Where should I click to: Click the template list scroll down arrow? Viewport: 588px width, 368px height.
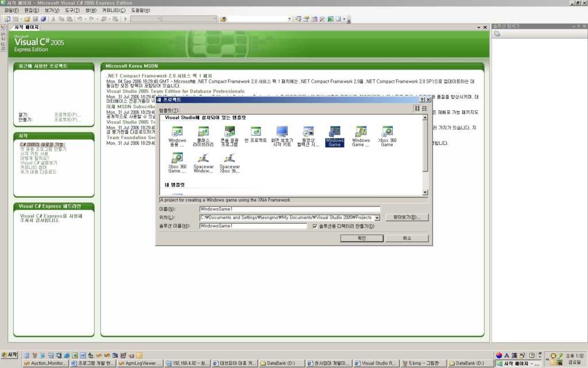pos(425,193)
